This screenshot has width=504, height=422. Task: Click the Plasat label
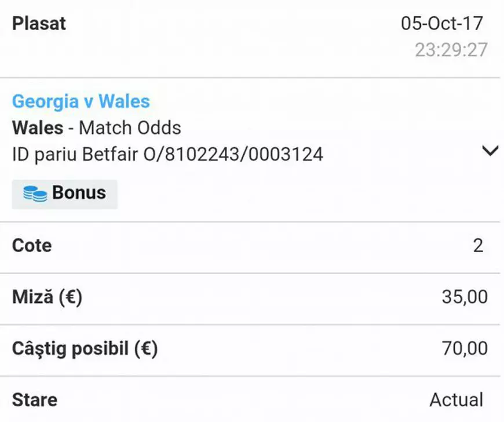(39, 24)
